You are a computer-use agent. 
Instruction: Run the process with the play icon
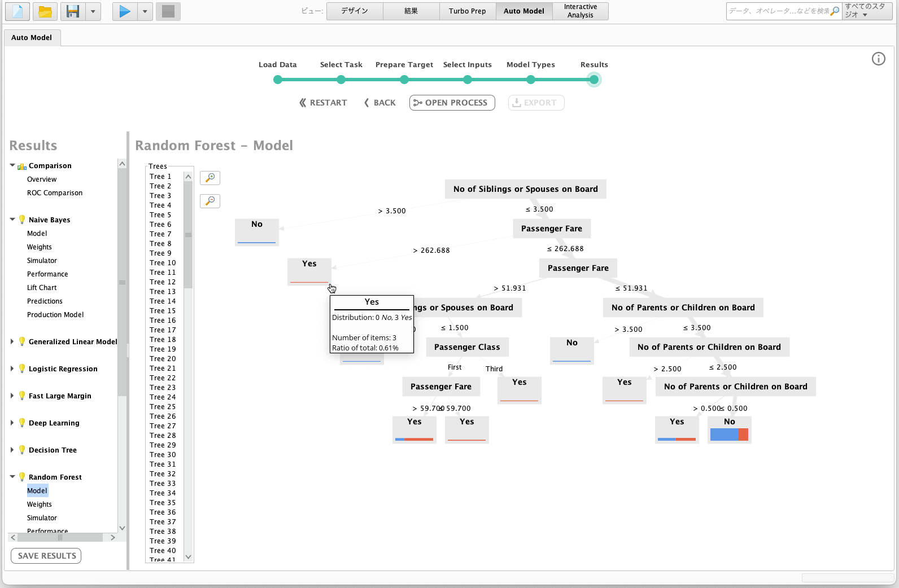pyautogui.click(x=125, y=11)
